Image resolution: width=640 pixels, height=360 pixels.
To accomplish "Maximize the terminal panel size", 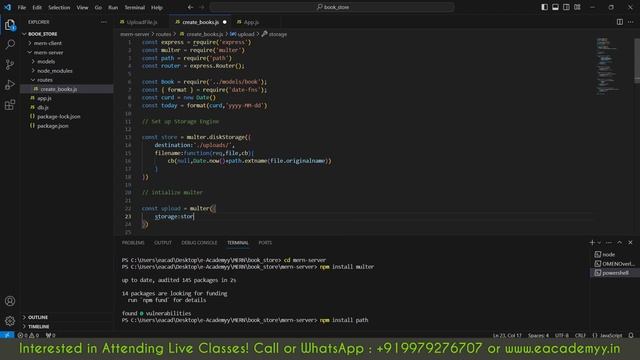I will point(620,242).
